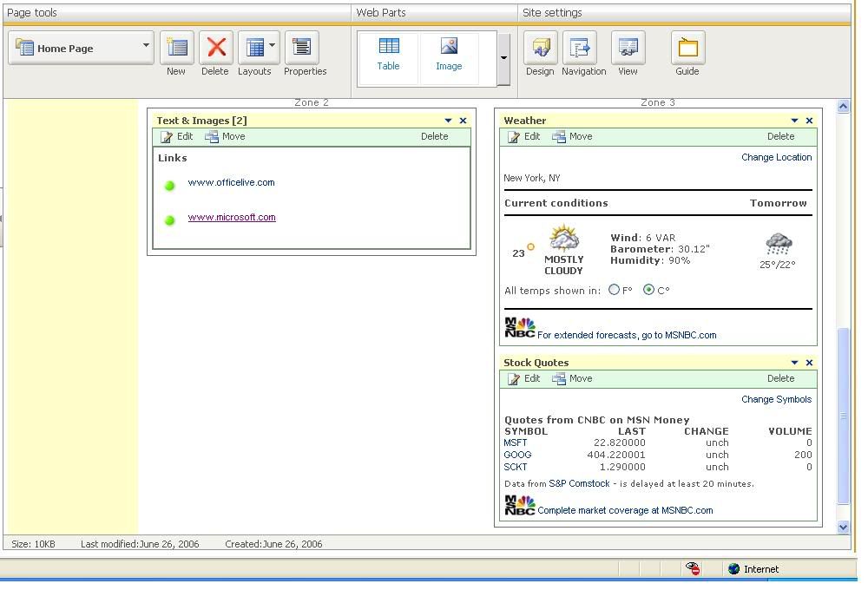The width and height of the screenshot is (868, 590).
Task: Open Text & Images web part menu arrow
Action: 449,121
